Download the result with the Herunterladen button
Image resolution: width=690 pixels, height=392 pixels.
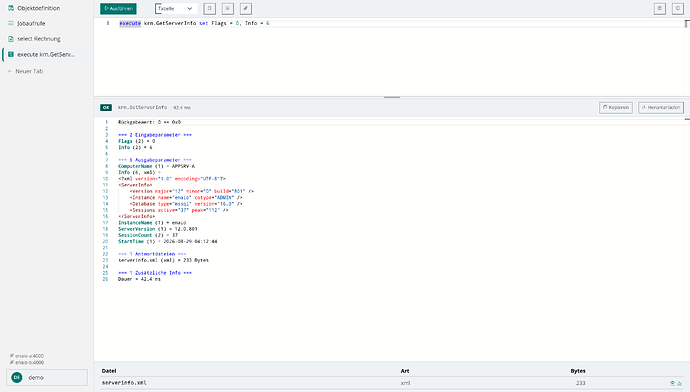coord(661,107)
